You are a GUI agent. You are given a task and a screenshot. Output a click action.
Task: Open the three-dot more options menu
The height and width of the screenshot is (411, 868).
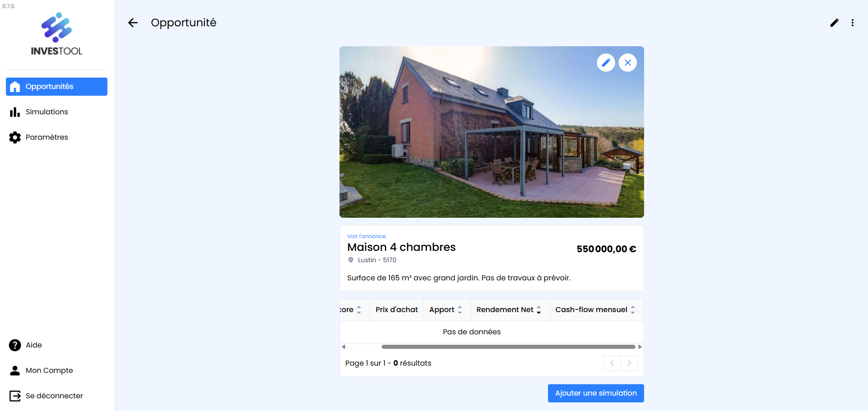pyautogui.click(x=853, y=23)
